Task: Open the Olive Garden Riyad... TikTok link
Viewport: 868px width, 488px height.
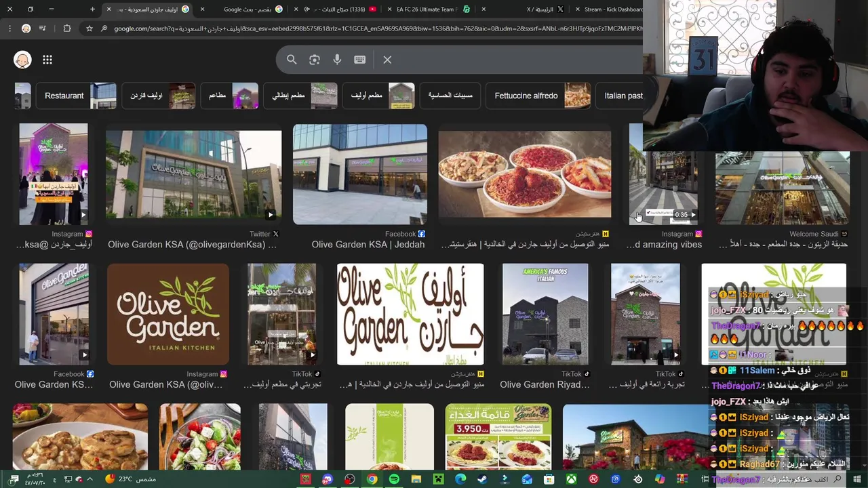Action: pos(545,385)
